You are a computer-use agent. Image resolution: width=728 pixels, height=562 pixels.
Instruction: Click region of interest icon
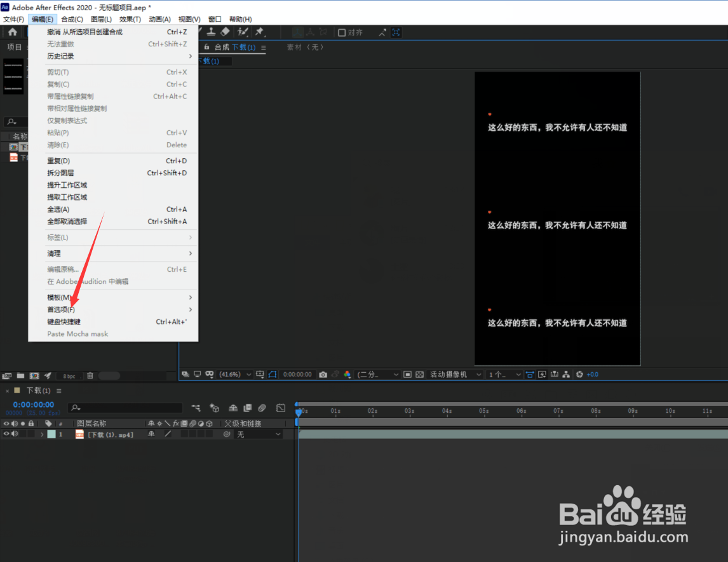[407, 375]
